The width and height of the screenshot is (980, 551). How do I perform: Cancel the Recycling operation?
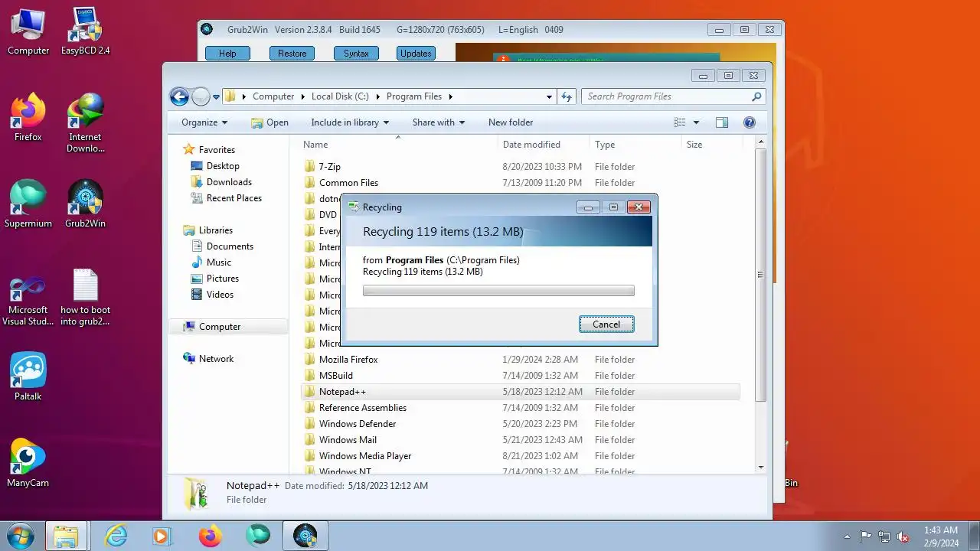coord(606,324)
